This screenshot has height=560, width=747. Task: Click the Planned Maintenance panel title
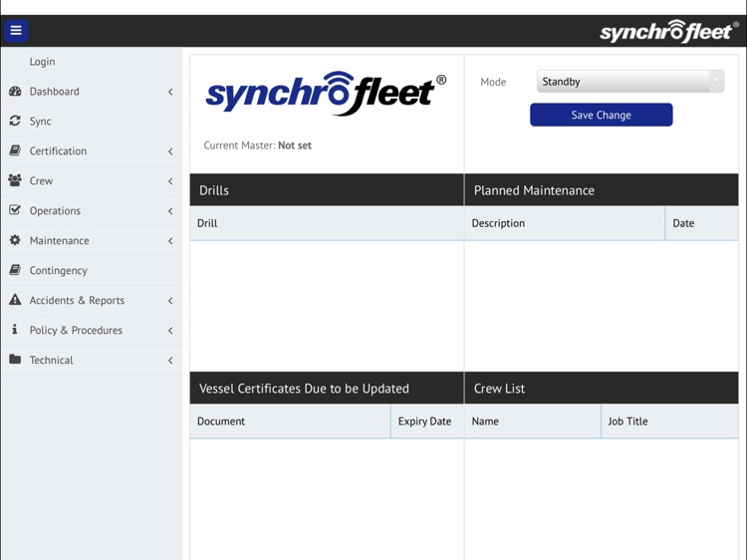(534, 190)
